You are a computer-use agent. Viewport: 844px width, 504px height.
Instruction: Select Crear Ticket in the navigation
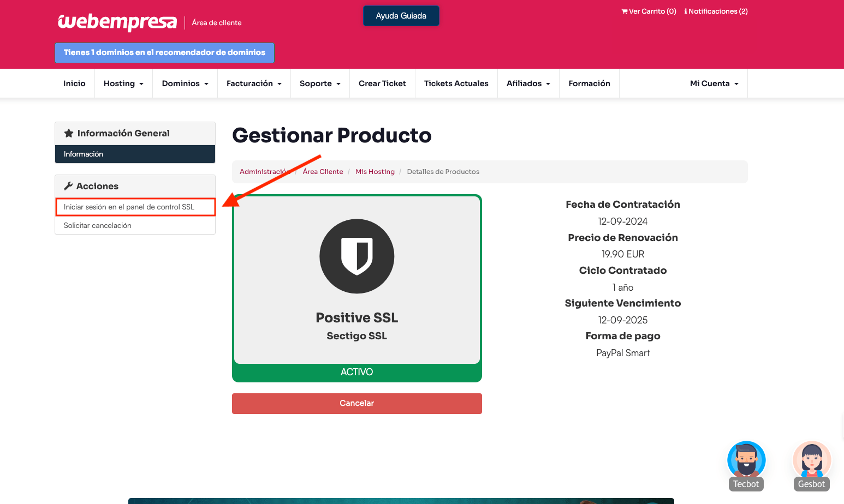click(382, 83)
